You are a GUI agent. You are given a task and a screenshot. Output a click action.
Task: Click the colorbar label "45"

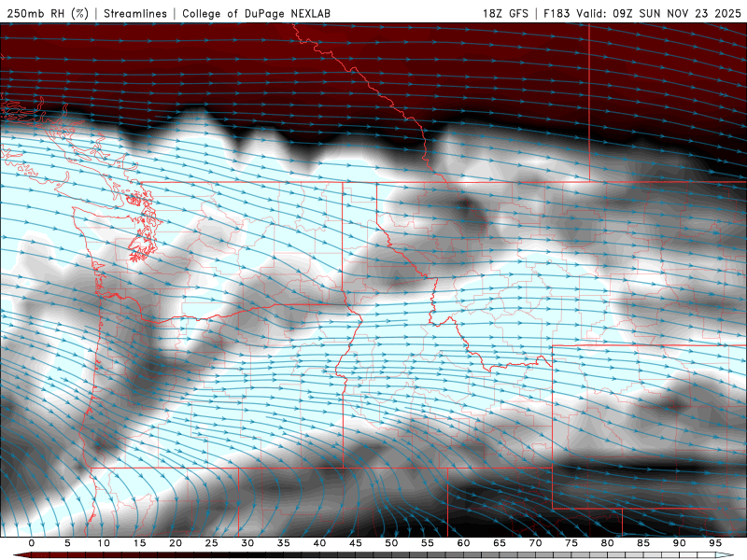point(356,543)
